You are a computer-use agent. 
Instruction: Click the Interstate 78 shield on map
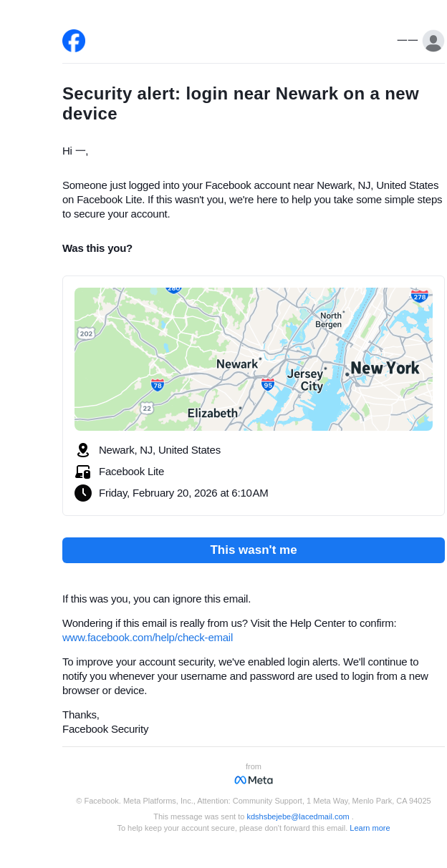(x=158, y=385)
